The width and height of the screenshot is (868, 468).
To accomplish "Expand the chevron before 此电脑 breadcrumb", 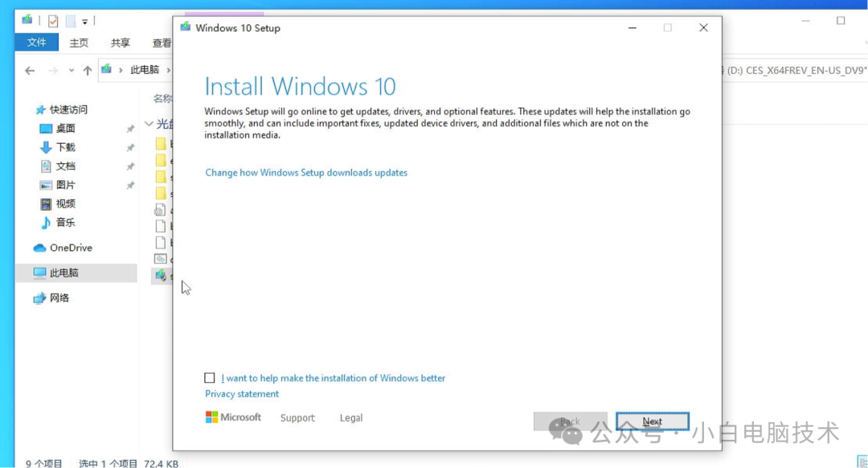I will click(121, 70).
